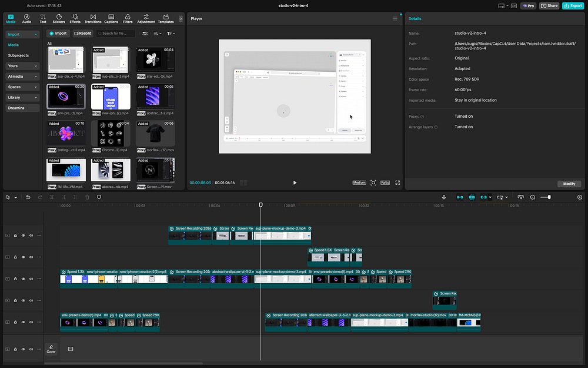Screen dimensions: 588x368
Task: Open the Transitions panel
Action: coord(92,19)
